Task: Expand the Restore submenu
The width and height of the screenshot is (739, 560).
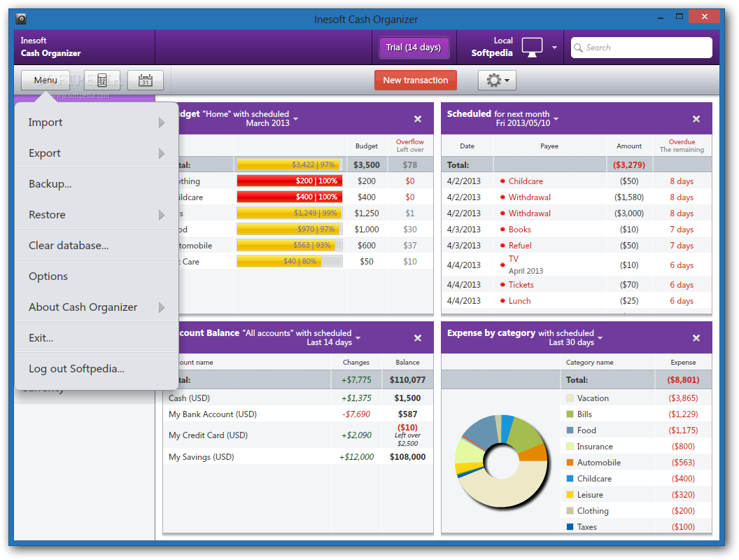Action: click(97, 214)
